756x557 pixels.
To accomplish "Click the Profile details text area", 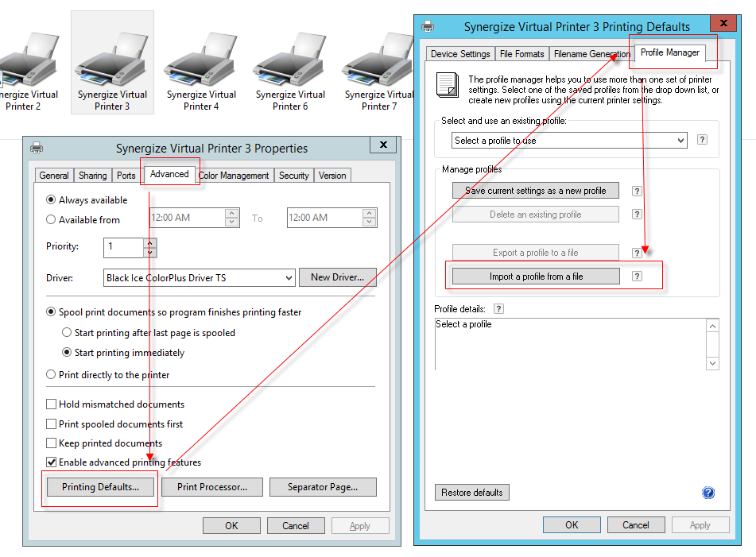I will click(x=570, y=344).
